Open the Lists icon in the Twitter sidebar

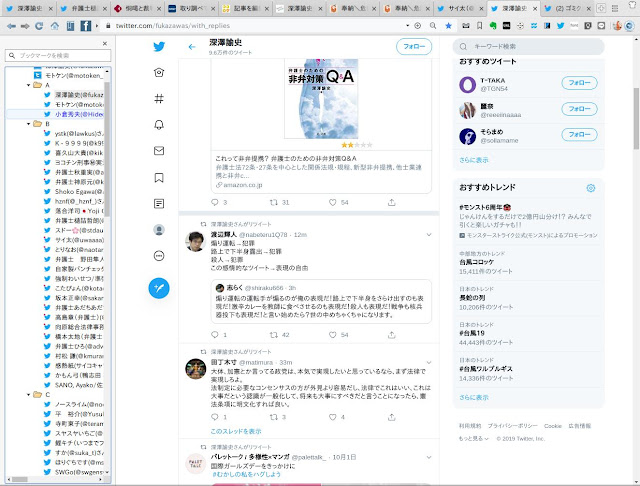[159, 203]
